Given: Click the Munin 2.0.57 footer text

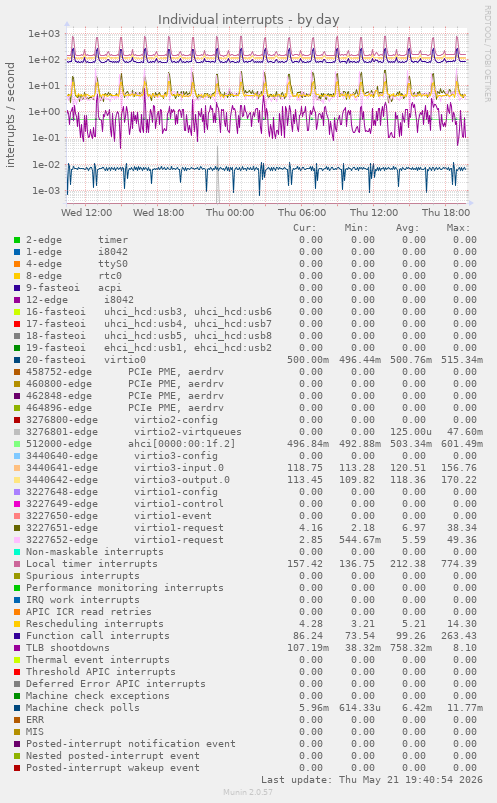Looking at the screenshot, I should [x=248, y=792].
